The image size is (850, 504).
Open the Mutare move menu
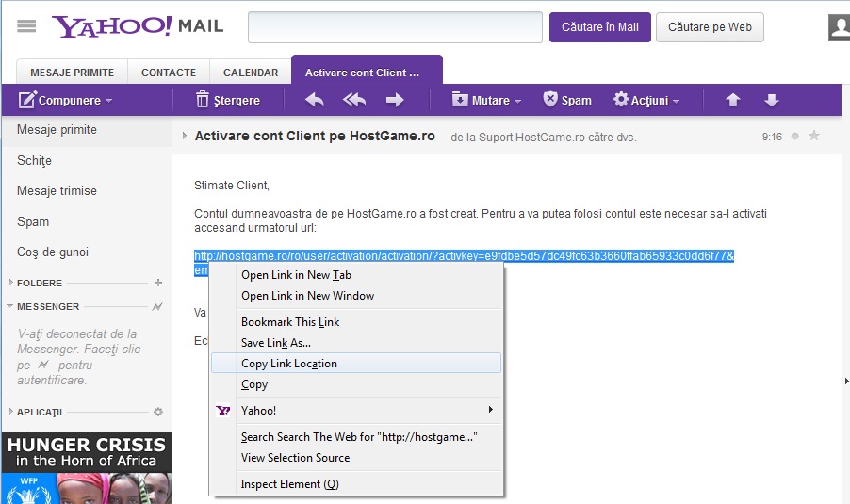486,100
